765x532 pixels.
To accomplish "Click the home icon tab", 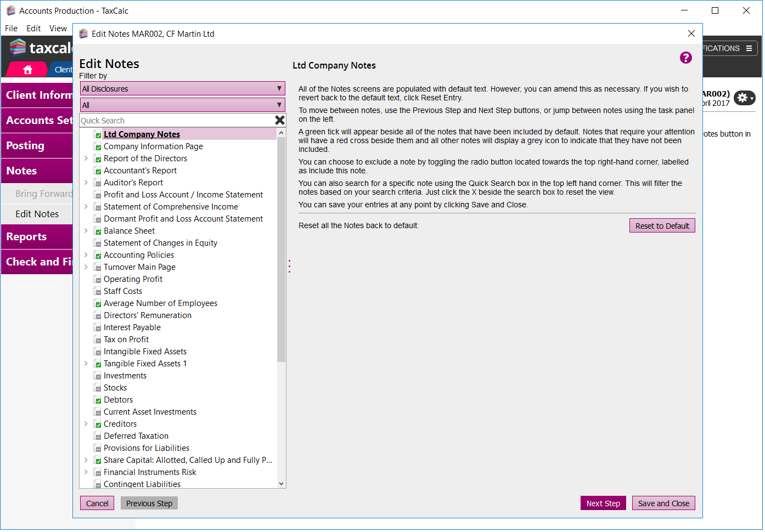I will (x=28, y=70).
